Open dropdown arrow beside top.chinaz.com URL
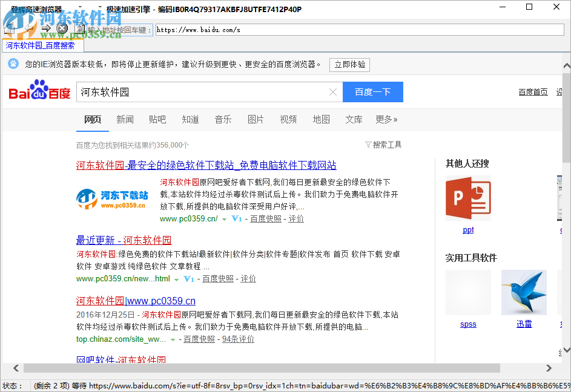This screenshot has width=571, height=392. 173,340
